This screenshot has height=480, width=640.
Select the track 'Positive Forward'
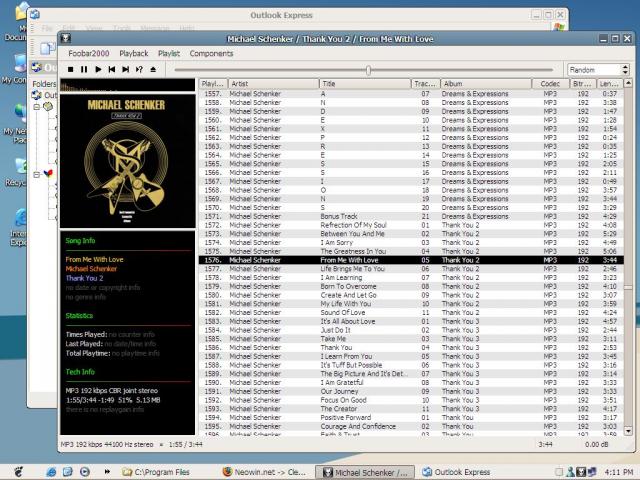coord(411,418)
